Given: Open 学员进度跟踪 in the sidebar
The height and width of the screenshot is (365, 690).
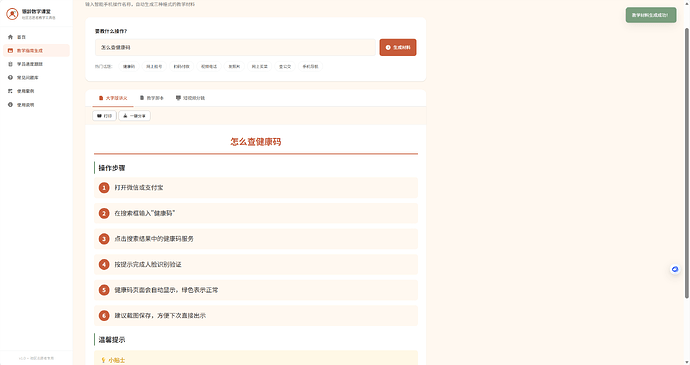Looking at the screenshot, I should (x=37, y=64).
